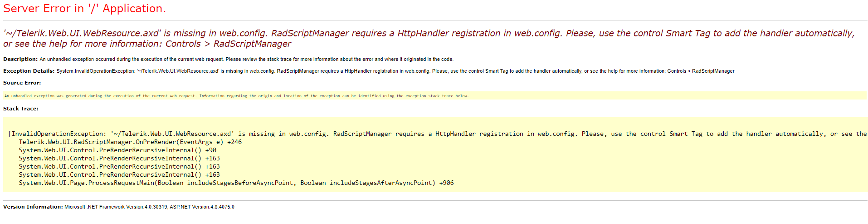868x224 pixels.
Task: Click the "Version Information:" label
Action: 33,207
